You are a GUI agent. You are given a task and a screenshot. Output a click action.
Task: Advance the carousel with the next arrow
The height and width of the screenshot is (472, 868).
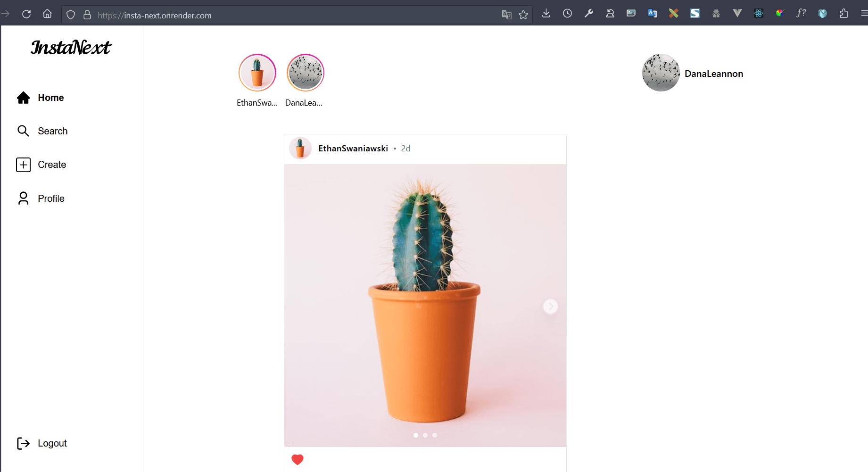pyautogui.click(x=550, y=306)
